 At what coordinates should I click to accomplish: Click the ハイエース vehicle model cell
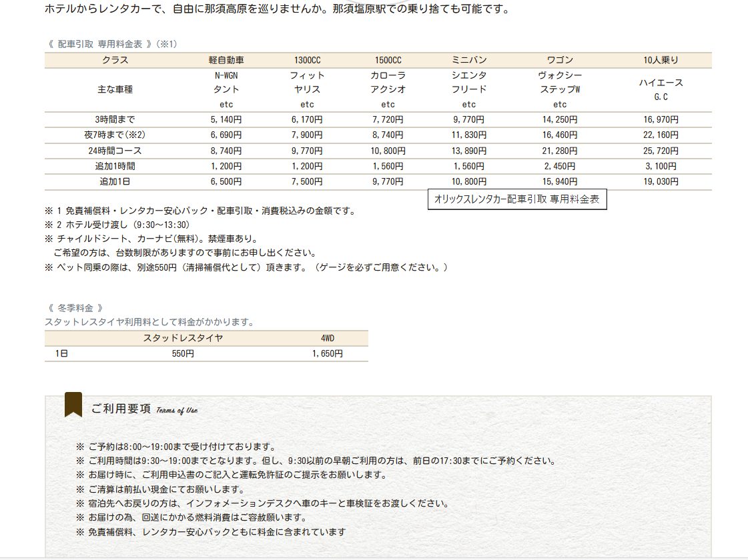tap(661, 83)
